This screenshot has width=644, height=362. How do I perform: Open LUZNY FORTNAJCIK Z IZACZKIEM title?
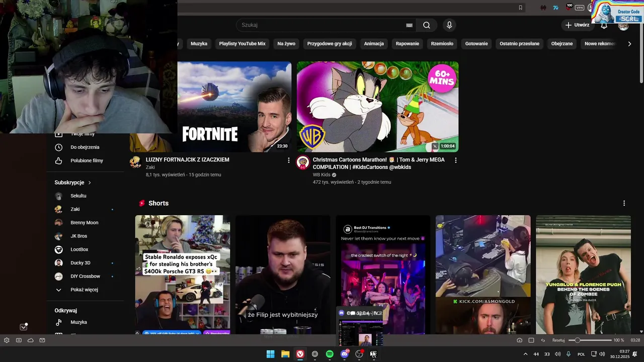coord(188,160)
